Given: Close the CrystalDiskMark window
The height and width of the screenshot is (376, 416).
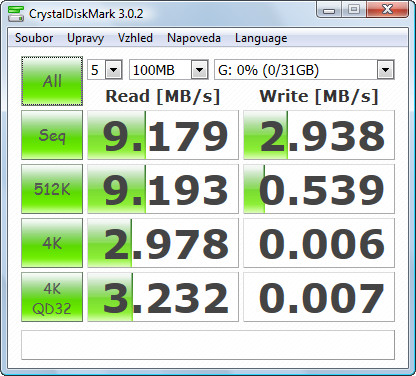Looking at the screenshot, I should click(387, 10).
